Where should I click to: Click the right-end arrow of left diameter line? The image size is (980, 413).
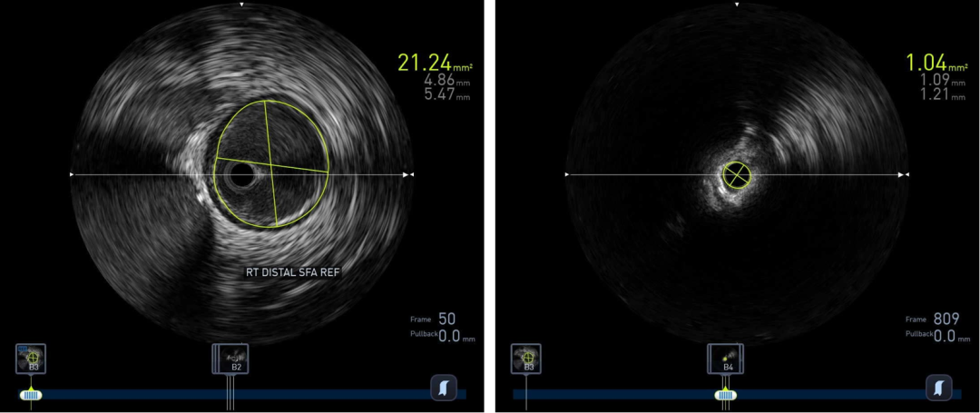click(x=410, y=174)
